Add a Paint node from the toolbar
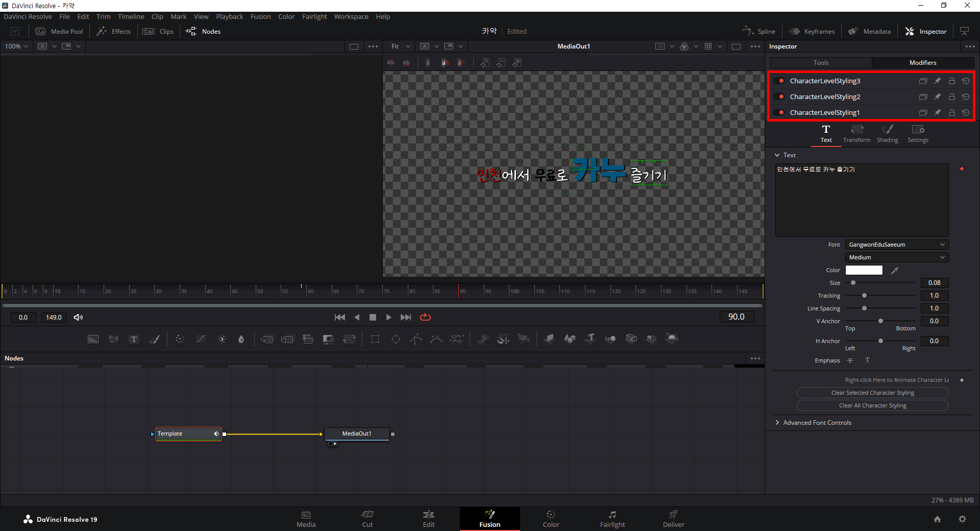Viewport: 980px width, 531px height. (154, 339)
